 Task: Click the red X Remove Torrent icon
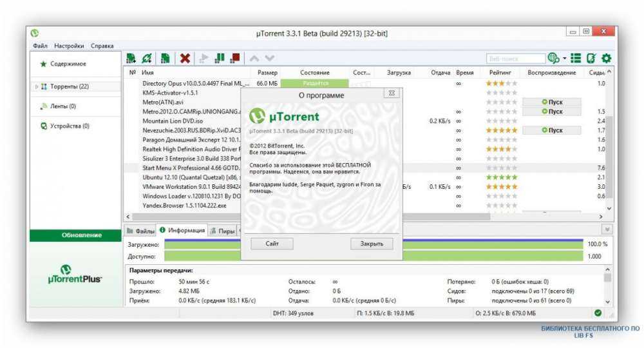[x=185, y=59]
